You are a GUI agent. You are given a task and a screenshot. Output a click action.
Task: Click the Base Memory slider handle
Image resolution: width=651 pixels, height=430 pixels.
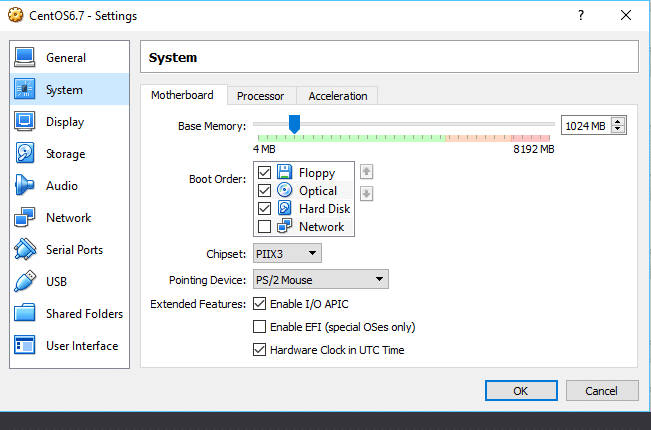pos(294,123)
